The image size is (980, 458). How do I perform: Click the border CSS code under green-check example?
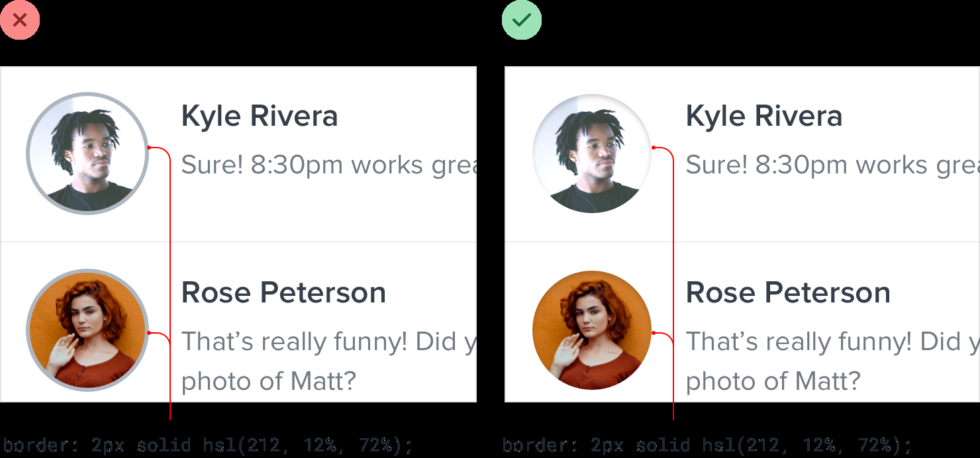point(707,445)
